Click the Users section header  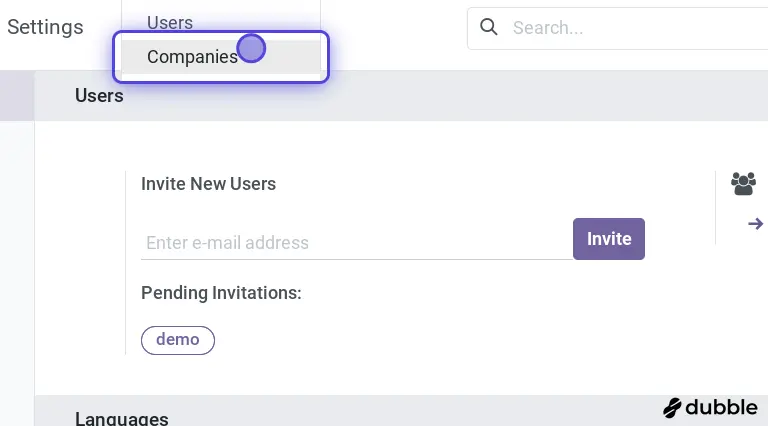tap(99, 96)
